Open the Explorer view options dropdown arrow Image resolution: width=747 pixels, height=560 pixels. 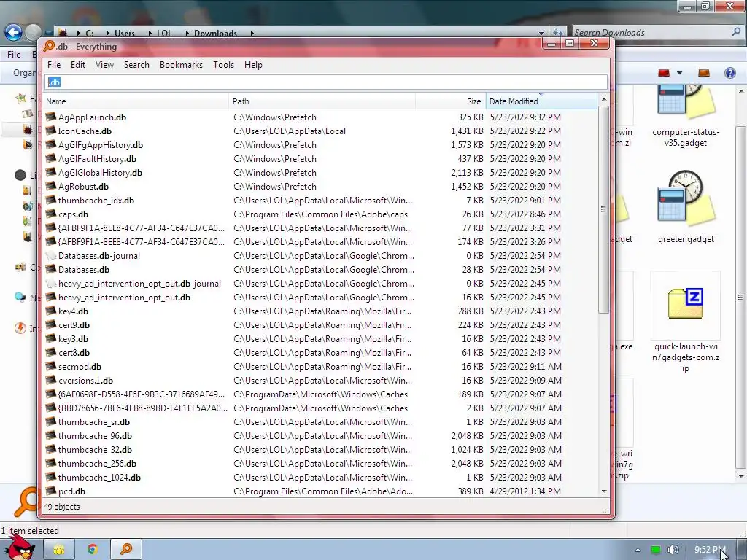[679, 73]
